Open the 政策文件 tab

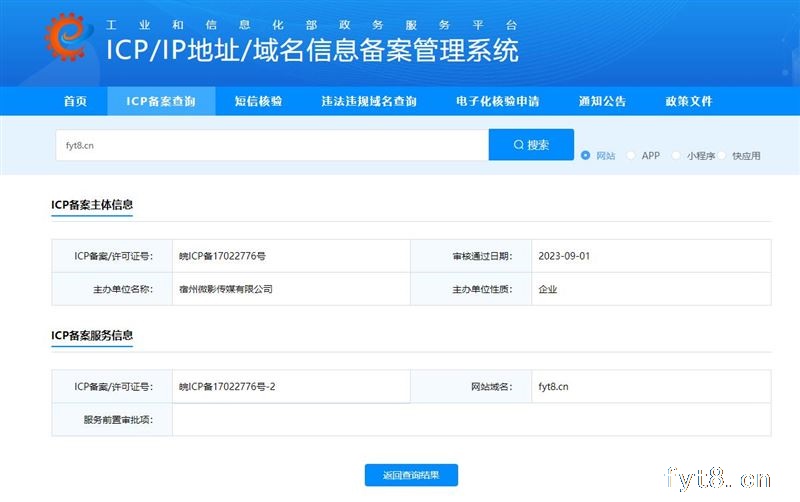pos(688,101)
